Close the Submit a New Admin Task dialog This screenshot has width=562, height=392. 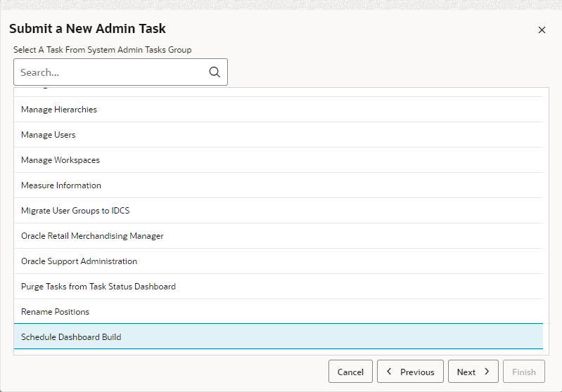click(x=542, y=30)
